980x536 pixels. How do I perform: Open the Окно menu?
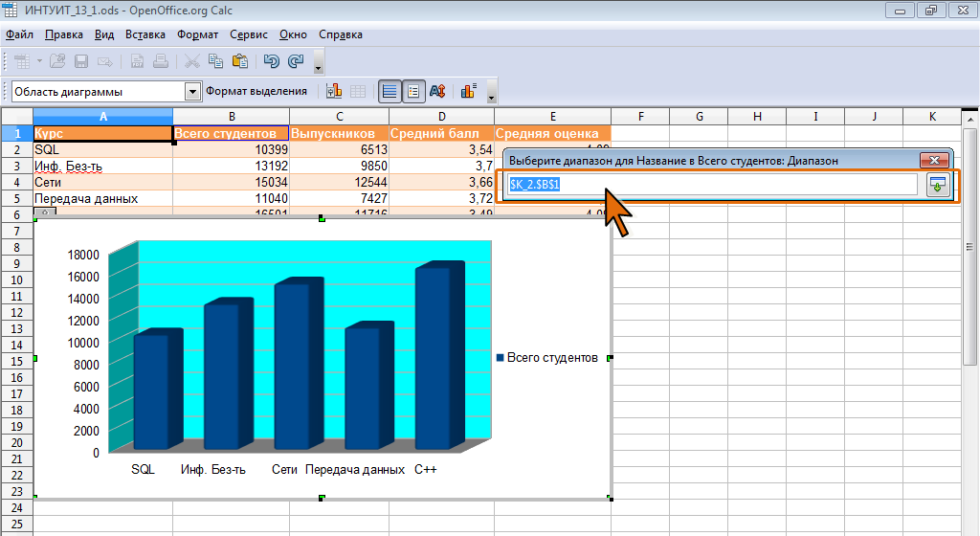[293, 34]
